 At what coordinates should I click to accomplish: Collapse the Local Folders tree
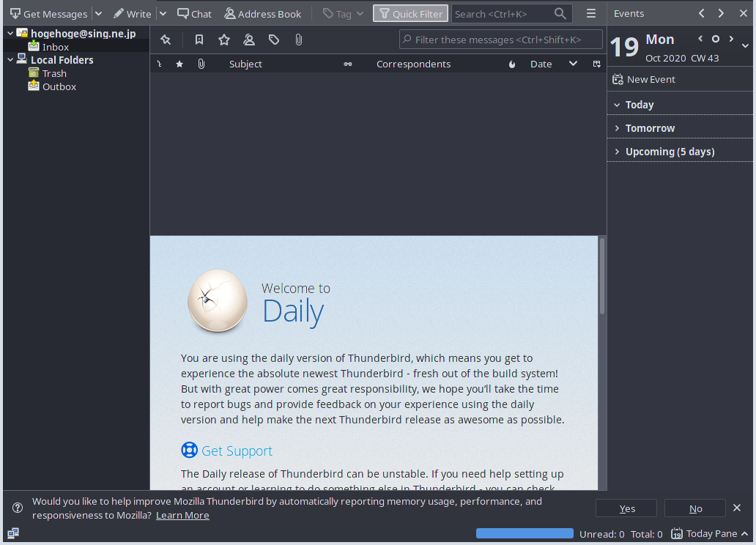(10, 60)
